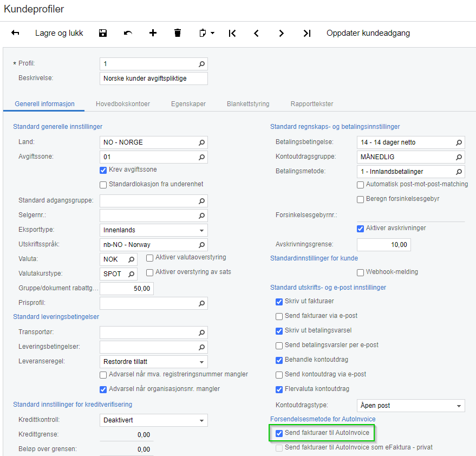Open the Eksporttype dropdown showing Innenlands

(200, 230)
